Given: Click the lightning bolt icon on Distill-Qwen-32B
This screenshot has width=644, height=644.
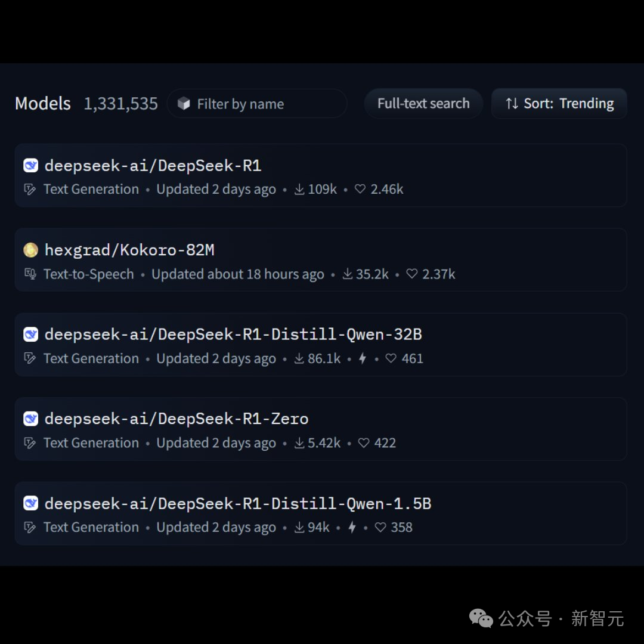Looking at the screenshot, I should 363,358.
